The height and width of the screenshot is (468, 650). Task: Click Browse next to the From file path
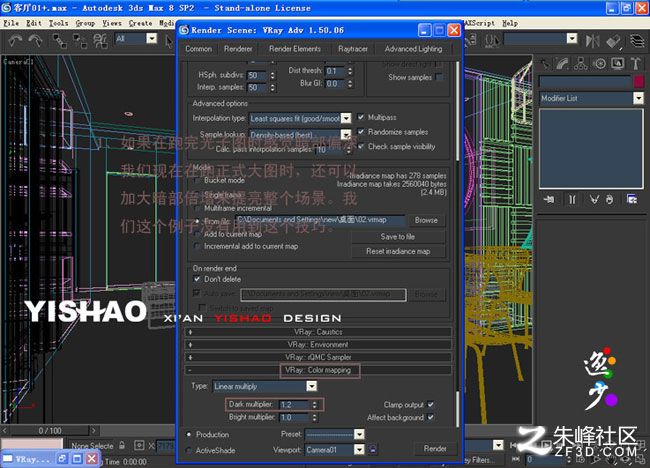pyautogui.click(x=426, y=220)
